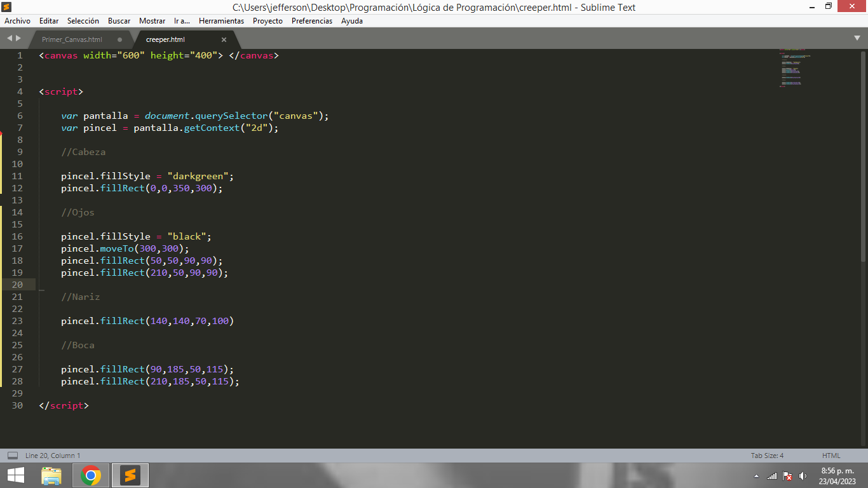
Task: Show hidden system tray icons
Action: [x=756, y=476]
